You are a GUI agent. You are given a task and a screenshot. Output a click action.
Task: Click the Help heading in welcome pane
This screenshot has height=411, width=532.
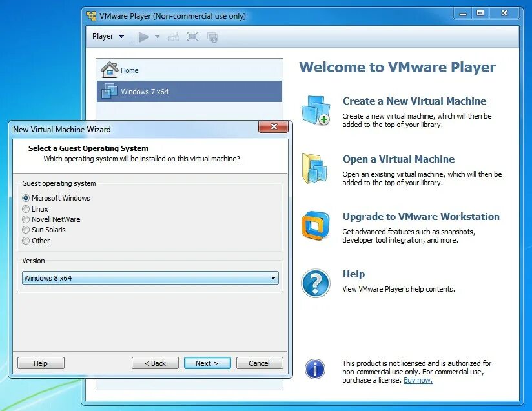point(354,274)
